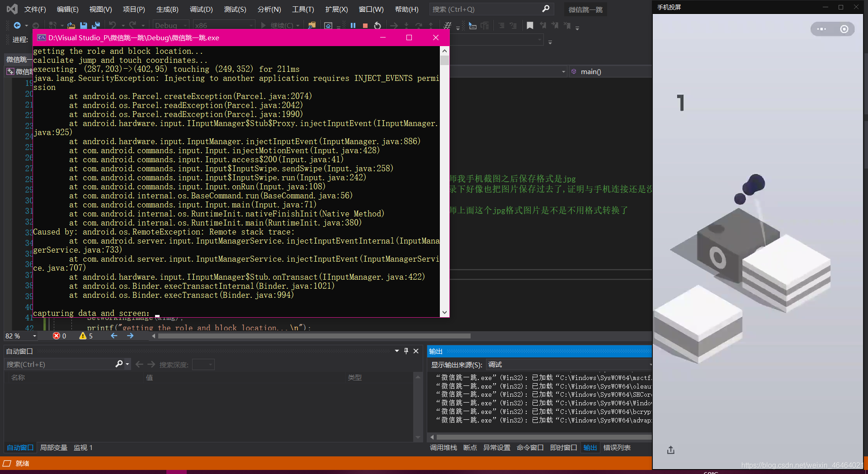Switch to the 局部变量 tab
The height and width of the screenshot is (474, 868).
pyautogui.click(x=54, y=447)
